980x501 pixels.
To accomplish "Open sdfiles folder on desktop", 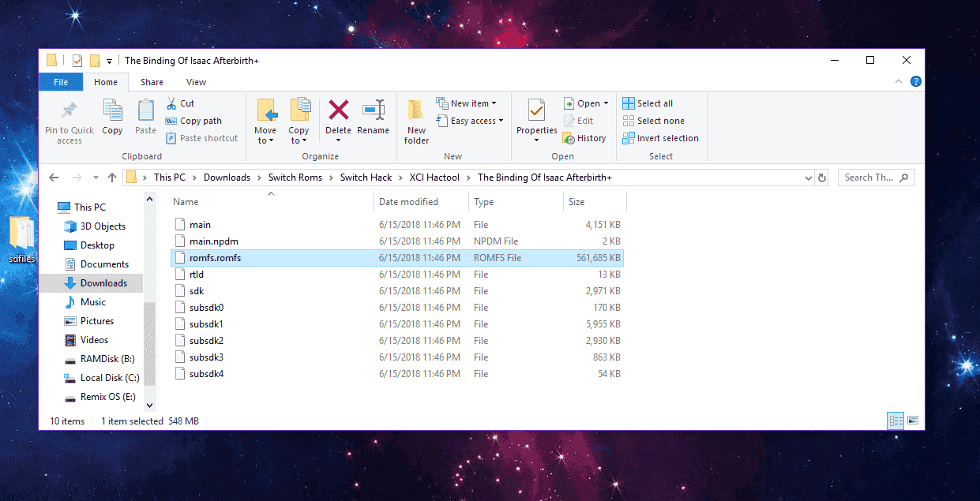I will [x=21, y=241].
